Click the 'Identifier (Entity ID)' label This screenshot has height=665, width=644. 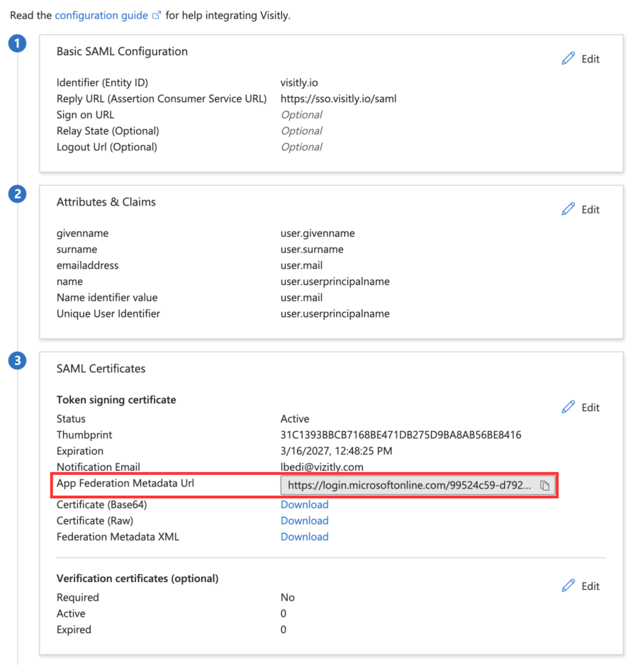coord(102,83)
